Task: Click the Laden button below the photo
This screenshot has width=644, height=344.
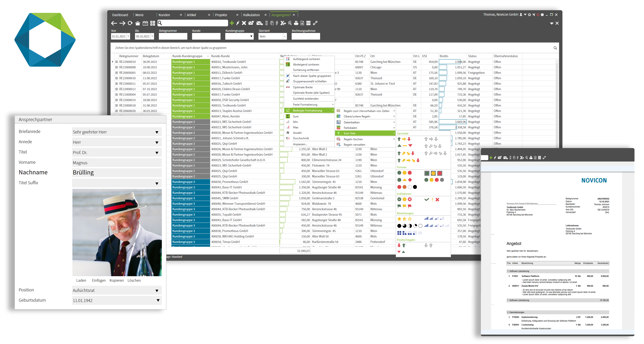Action: click(81, 280)
